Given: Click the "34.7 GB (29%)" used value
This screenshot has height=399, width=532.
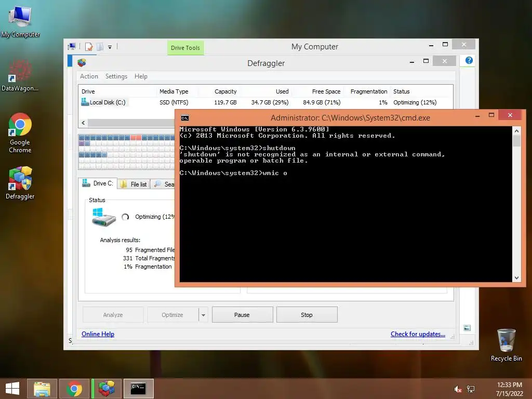Looking at the screenshot, I should coord(270,102).
